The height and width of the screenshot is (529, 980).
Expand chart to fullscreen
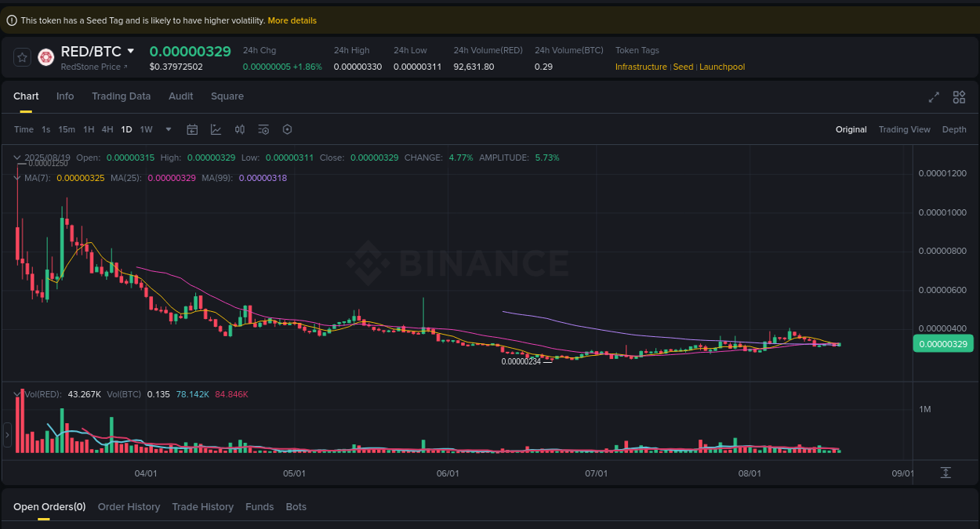point(934,97)
